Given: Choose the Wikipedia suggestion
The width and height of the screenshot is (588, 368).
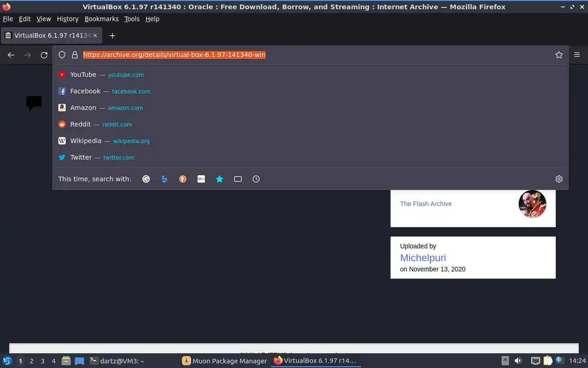Looking at the screenshot, I should 311,141.
